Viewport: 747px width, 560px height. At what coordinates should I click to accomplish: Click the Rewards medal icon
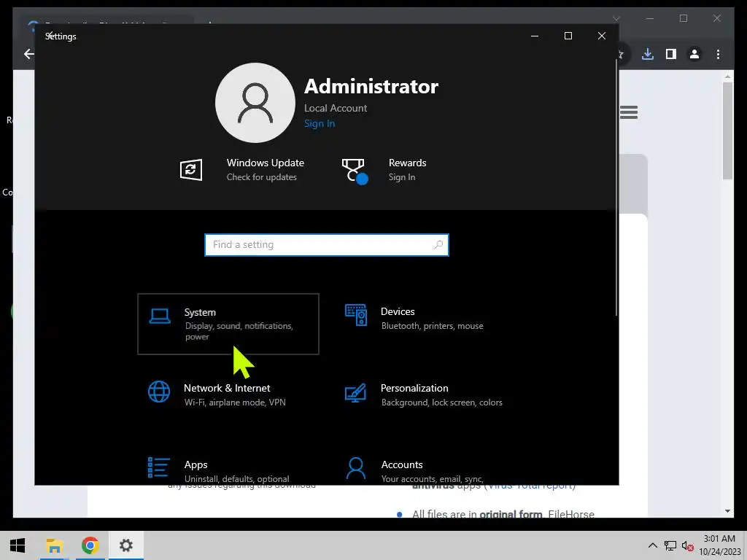coord(355,171)
